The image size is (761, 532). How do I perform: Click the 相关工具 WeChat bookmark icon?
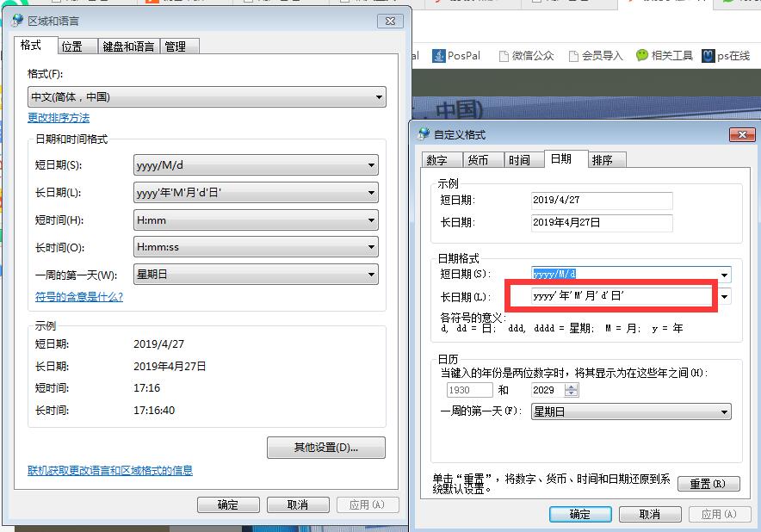pos(642,56)
